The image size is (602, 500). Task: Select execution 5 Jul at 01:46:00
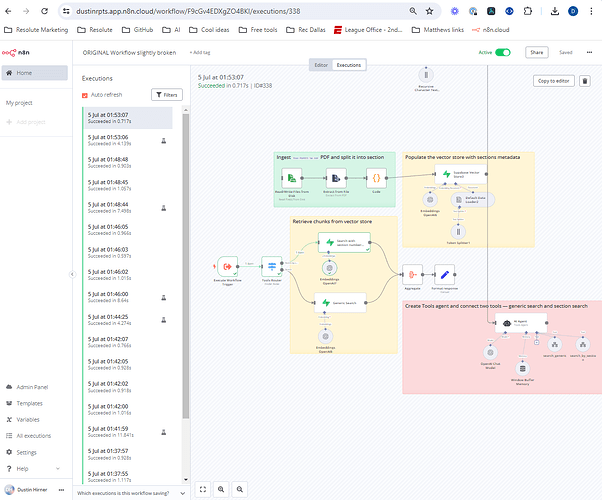click(x=128, y=297)
